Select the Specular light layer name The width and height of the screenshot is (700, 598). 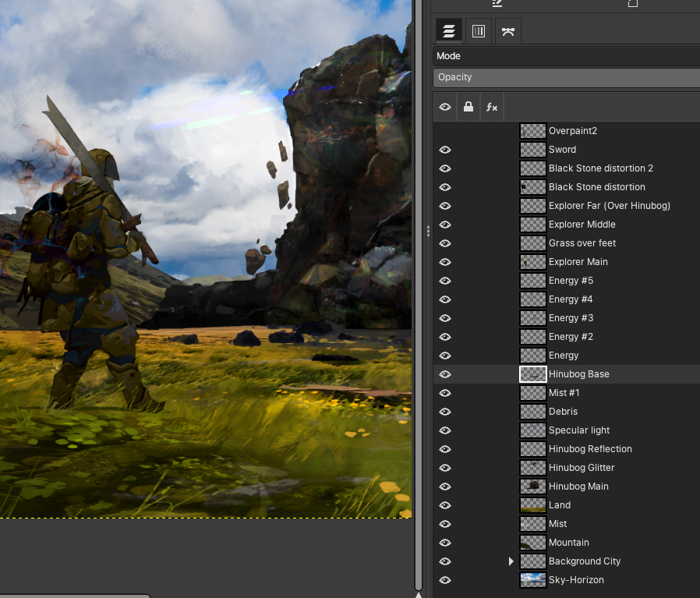point(579,430)
